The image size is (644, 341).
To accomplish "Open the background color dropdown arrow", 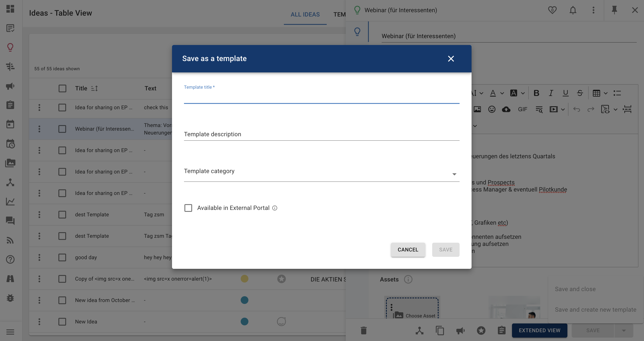I will point(523,93).
